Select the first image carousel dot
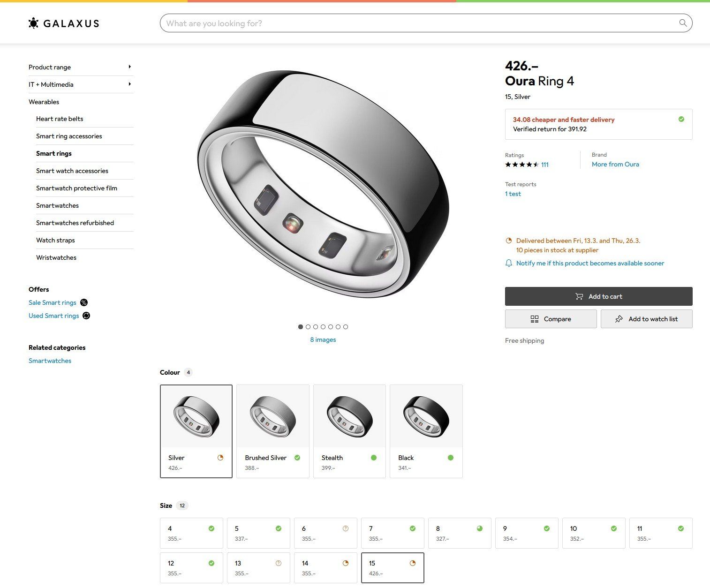 point(301,327)
